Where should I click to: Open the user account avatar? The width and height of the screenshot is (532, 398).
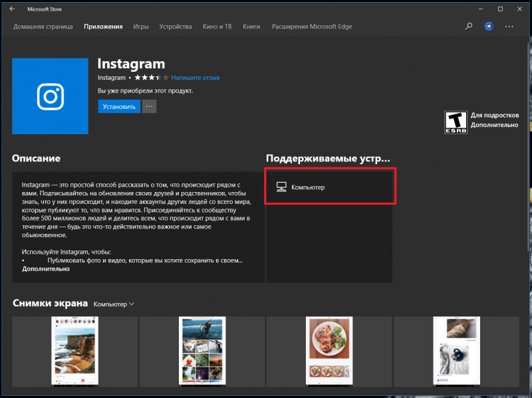pyautogui.click(x=489, y=26)
